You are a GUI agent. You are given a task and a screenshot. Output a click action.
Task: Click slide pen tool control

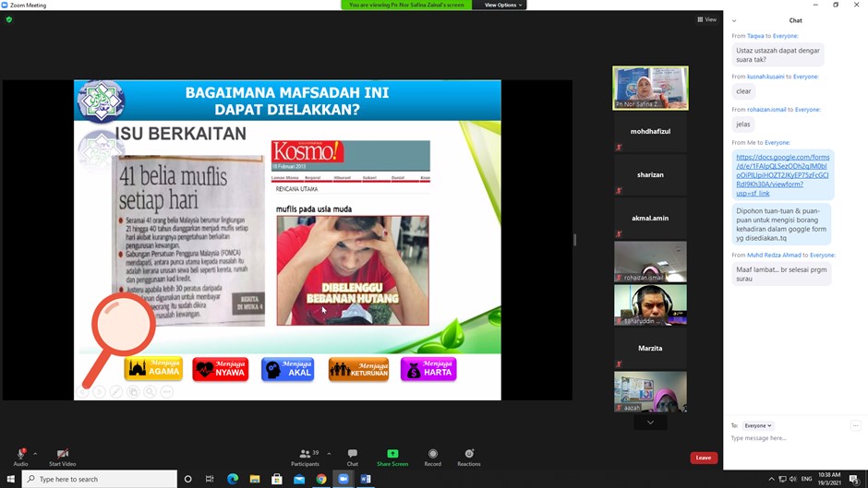tap(116, 392)
